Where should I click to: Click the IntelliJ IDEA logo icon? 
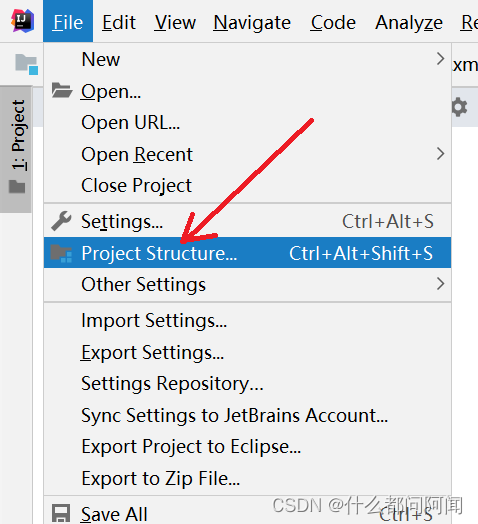(x=22, y=21)
